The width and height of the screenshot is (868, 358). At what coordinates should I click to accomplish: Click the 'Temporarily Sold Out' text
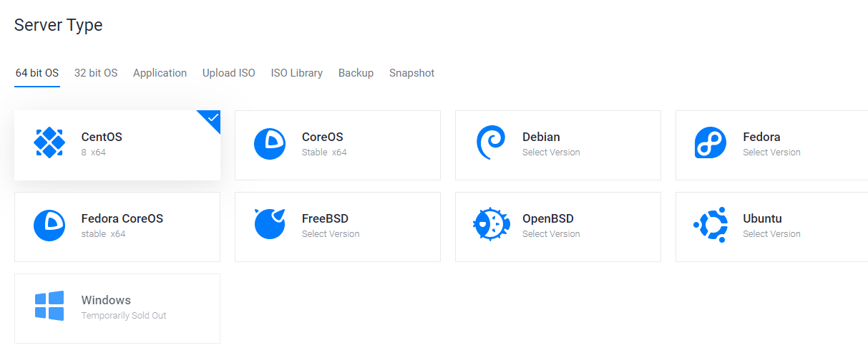(124, 316)
